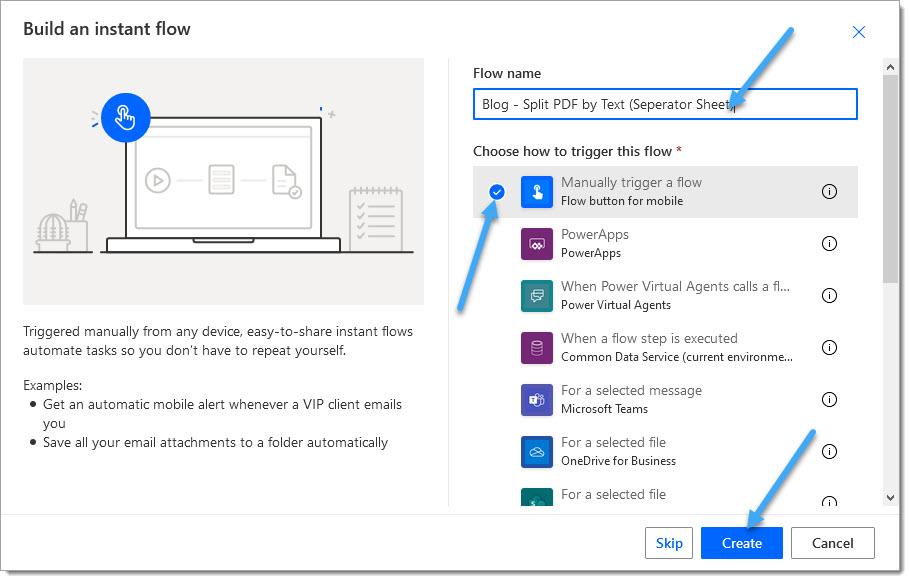The image size is (910, 581).
Task: Click the scrollbar up arrow
Action: coord(890,67)
